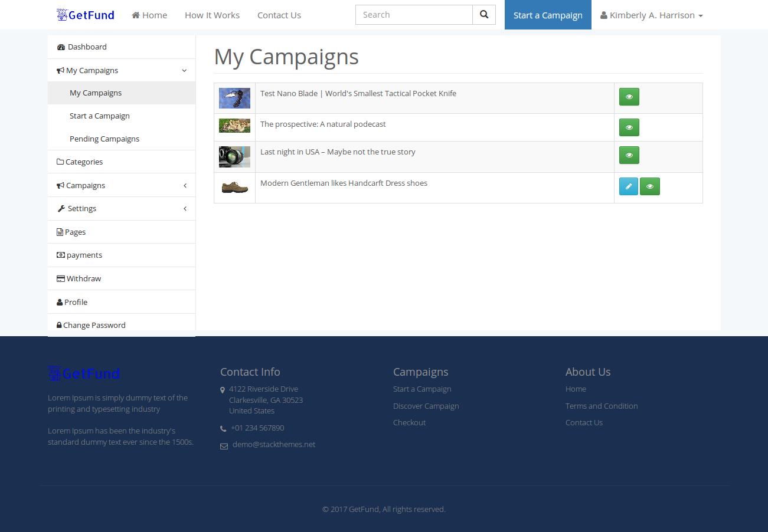The height and width of the screenshot is (532, 768).
Task: Open Withdraw credit card item
Action: [122, 278]
